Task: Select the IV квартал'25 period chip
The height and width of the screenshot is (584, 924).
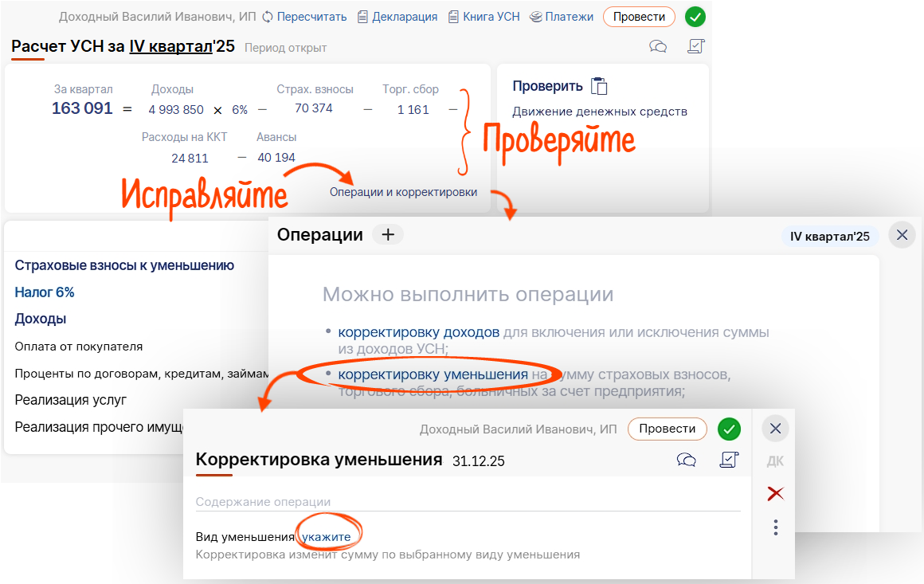Action: pos(830,237)
